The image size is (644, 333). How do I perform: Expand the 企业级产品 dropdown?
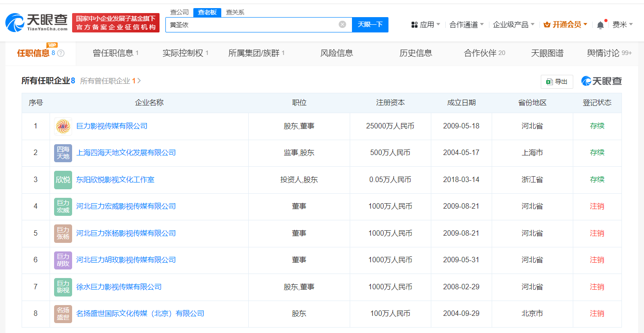click(x=514, y=25)
